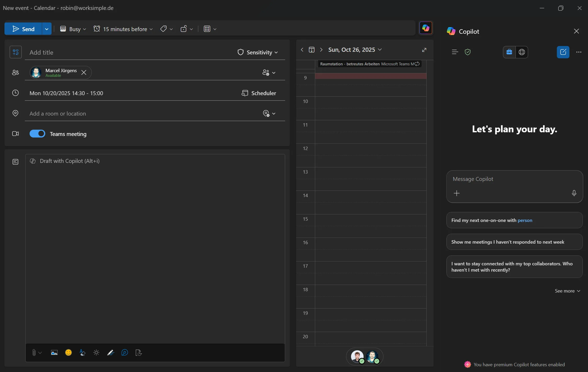Switch Copilot to work mode
The width and height of the screenshot is (588, 372).
(x=509, y=52)
